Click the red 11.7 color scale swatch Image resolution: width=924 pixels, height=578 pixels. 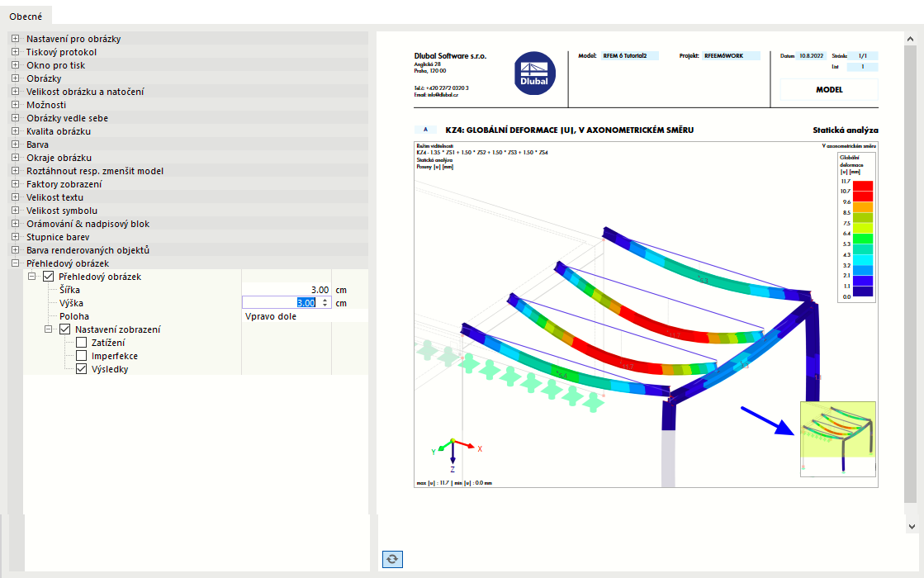(x=863, y=185)
